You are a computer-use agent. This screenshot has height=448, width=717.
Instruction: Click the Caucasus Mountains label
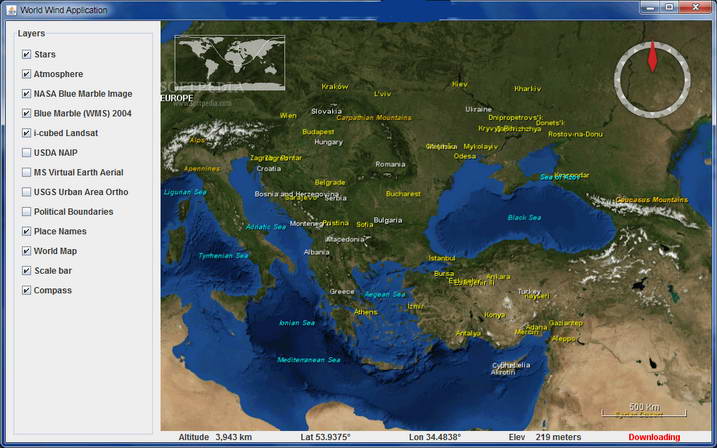[x=652, y=200]
